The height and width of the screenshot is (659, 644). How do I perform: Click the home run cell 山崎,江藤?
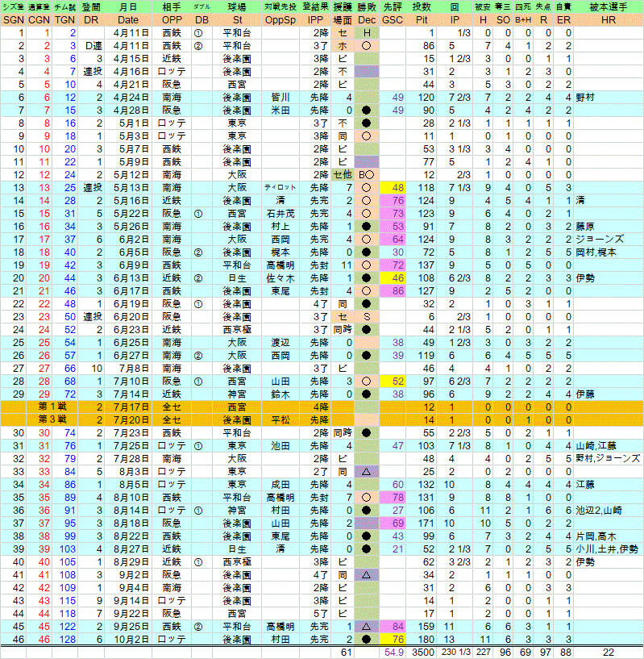(x=609, y=446)
